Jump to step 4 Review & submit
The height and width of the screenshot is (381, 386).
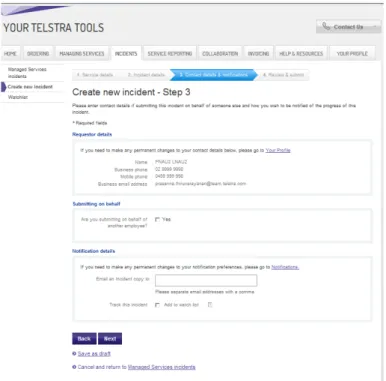[x=283, y=75]
